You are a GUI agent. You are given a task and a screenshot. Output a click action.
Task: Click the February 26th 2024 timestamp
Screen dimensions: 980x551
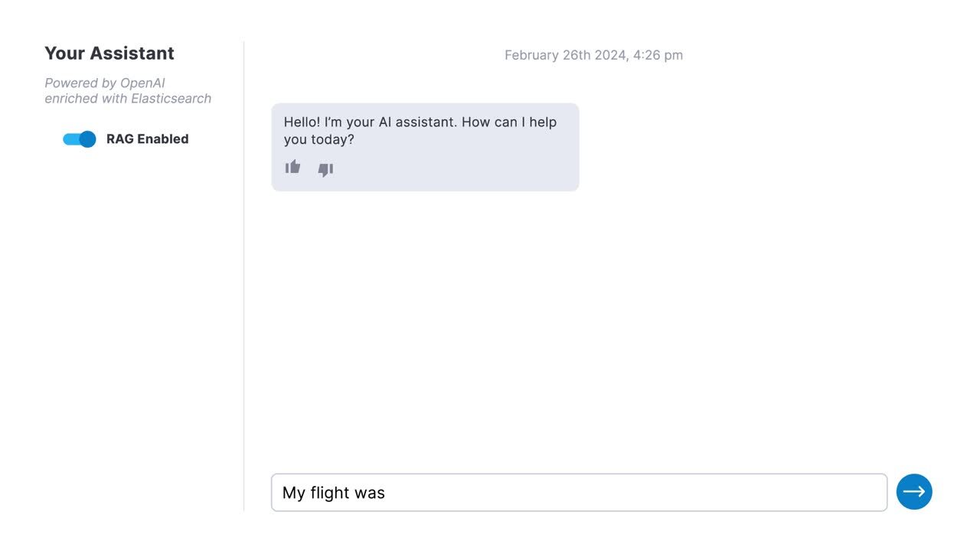[593, 55]
